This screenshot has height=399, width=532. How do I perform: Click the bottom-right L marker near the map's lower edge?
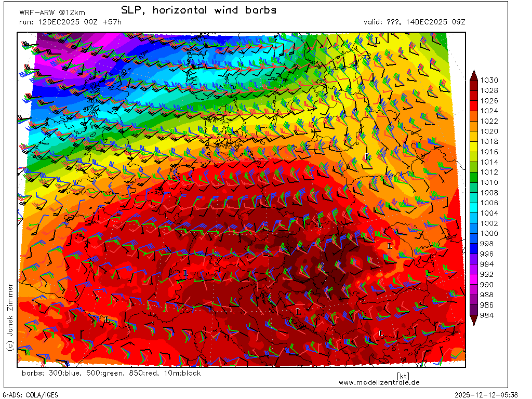point(381,332)
